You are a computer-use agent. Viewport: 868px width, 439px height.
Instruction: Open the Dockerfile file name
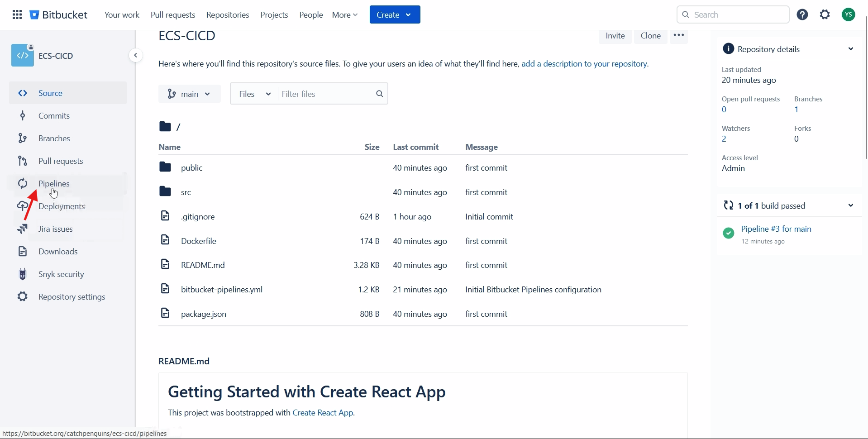coord(199,241)
